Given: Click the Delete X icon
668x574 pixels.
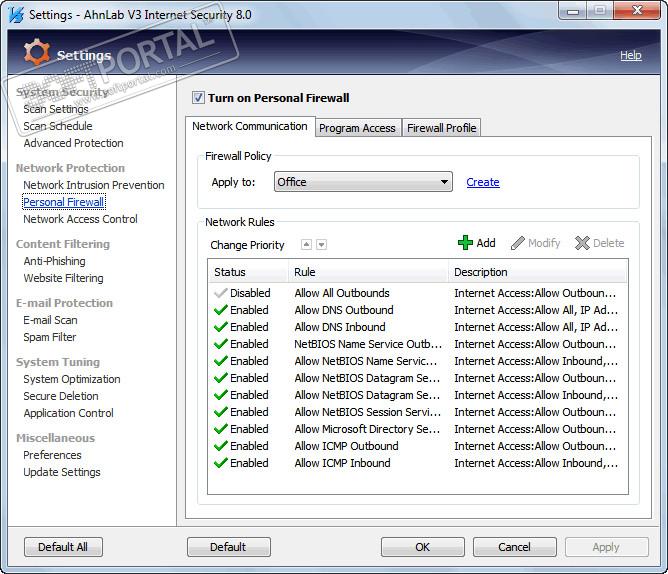Looking at the screenshot, I should pos(582,243).
